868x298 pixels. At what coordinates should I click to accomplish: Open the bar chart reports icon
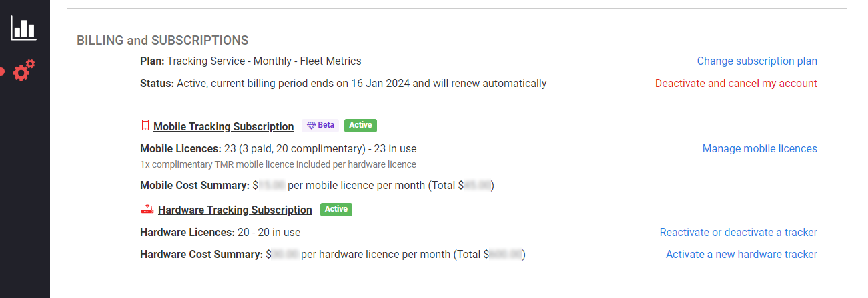tap(23, 27)
